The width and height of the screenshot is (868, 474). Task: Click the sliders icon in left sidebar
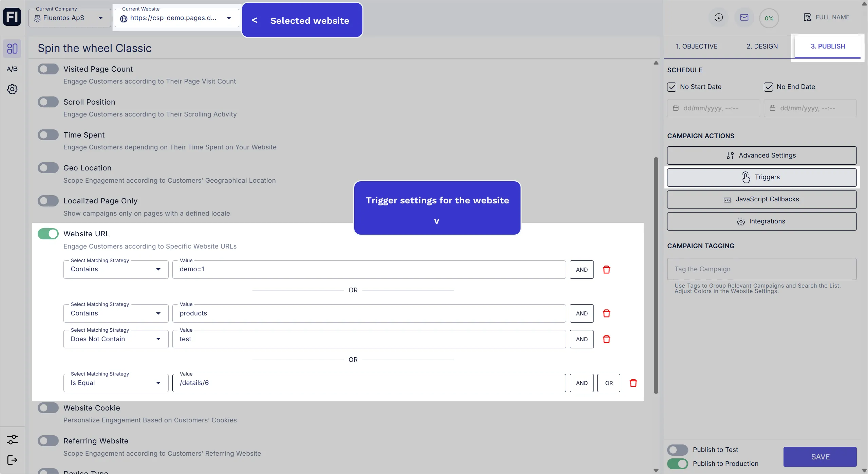12,439
